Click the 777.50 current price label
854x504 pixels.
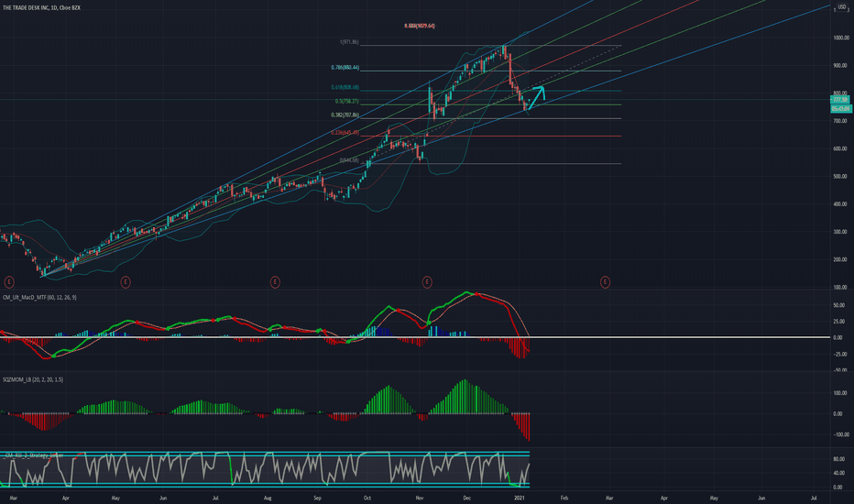pyautogui.click(x=840, y=100)
